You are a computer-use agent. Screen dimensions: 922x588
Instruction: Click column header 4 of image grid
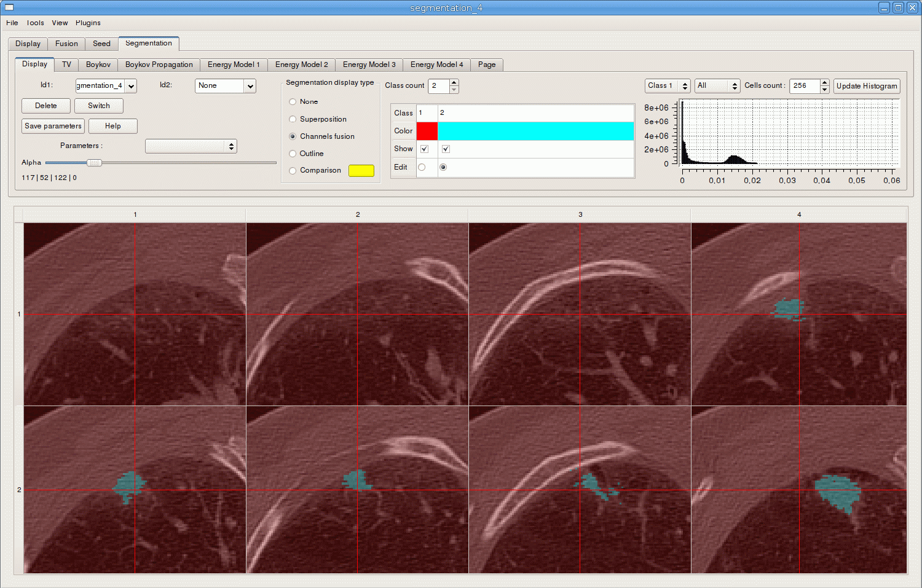pyautogui.click(x=799, y=214)
